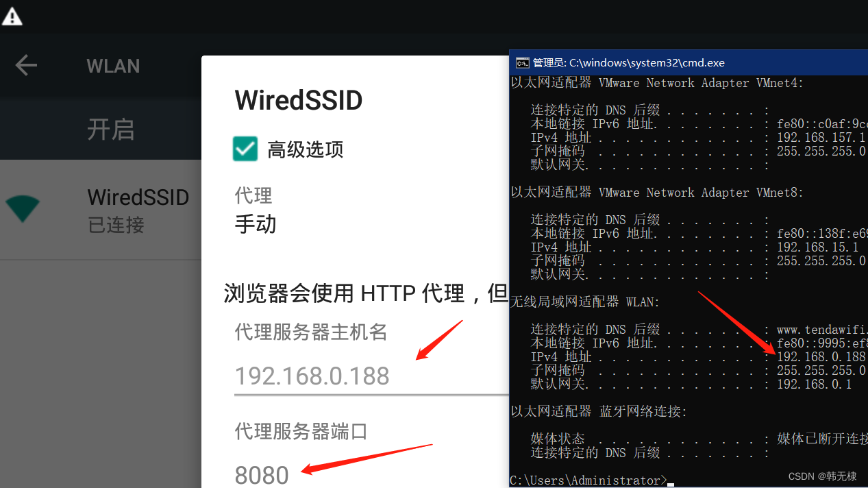The height and width of the screenshot is (488, 868).
Task: Toggle the 开启 WLAN switch row
Action: point(101,129)
